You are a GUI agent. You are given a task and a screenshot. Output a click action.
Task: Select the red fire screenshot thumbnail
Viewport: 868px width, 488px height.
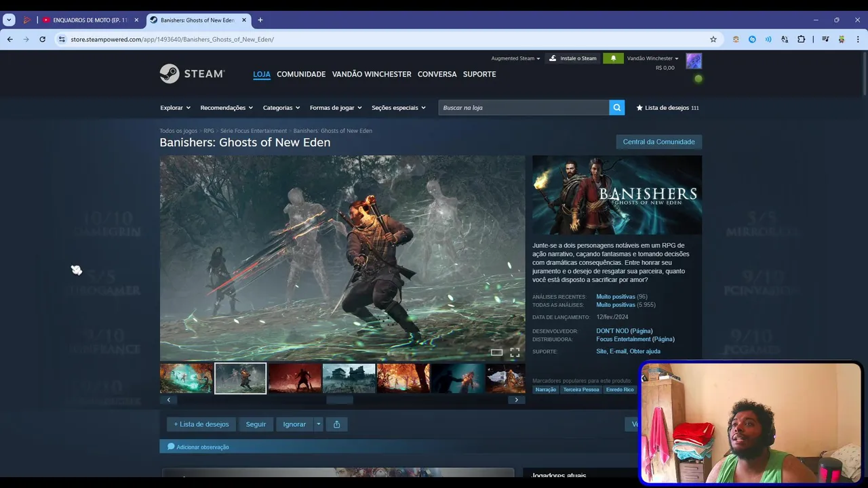[x=295, y=378]
